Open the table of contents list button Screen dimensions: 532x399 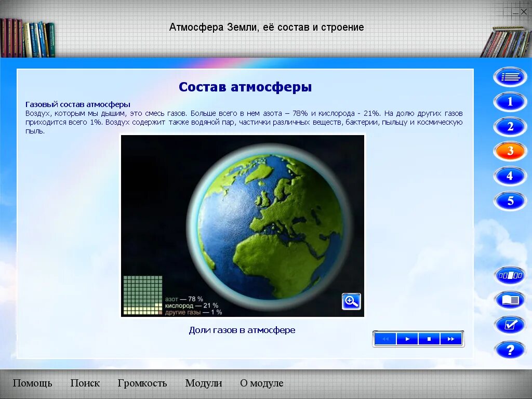click(x=510, y=77)
